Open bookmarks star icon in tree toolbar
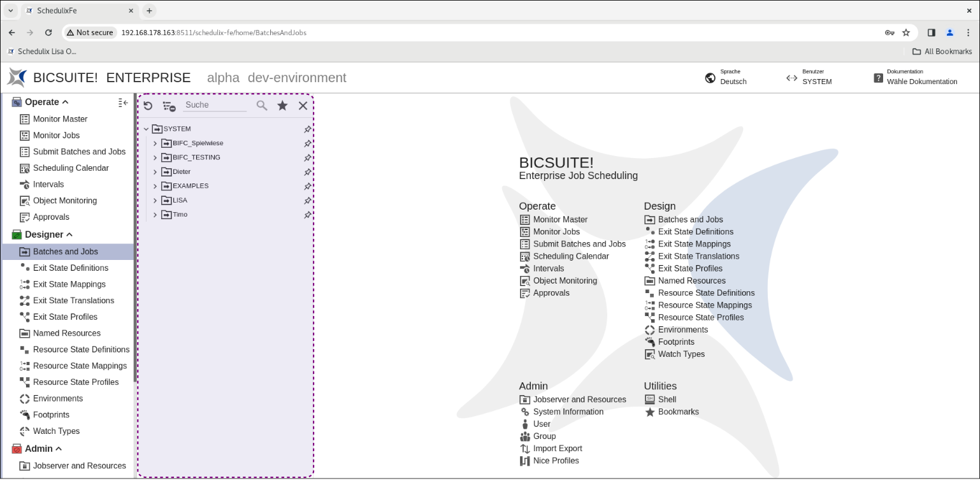980x504 pixels. point(282,105)
